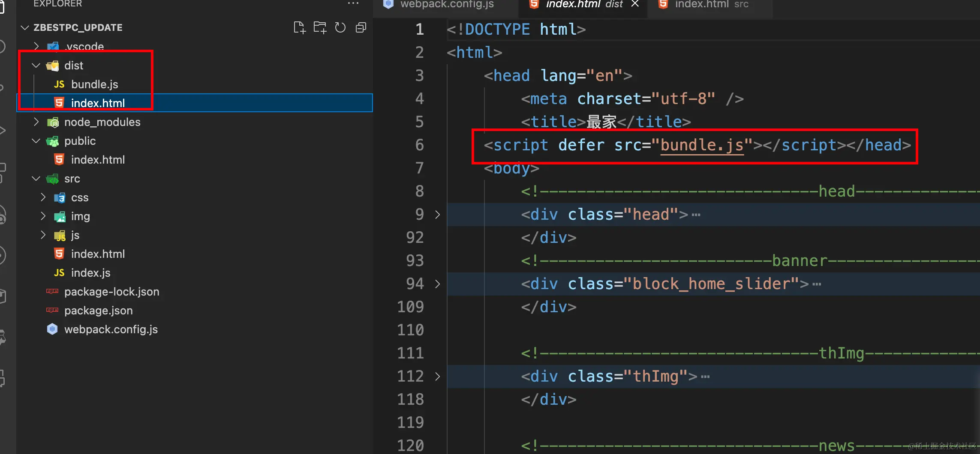Click the npm icon beside package-lock.json

[52, 291]
